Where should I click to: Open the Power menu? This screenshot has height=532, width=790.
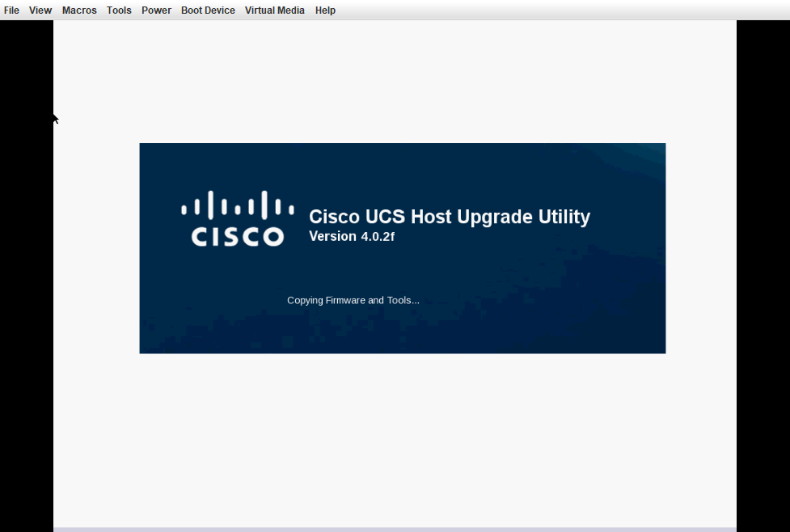coord(156,10)
